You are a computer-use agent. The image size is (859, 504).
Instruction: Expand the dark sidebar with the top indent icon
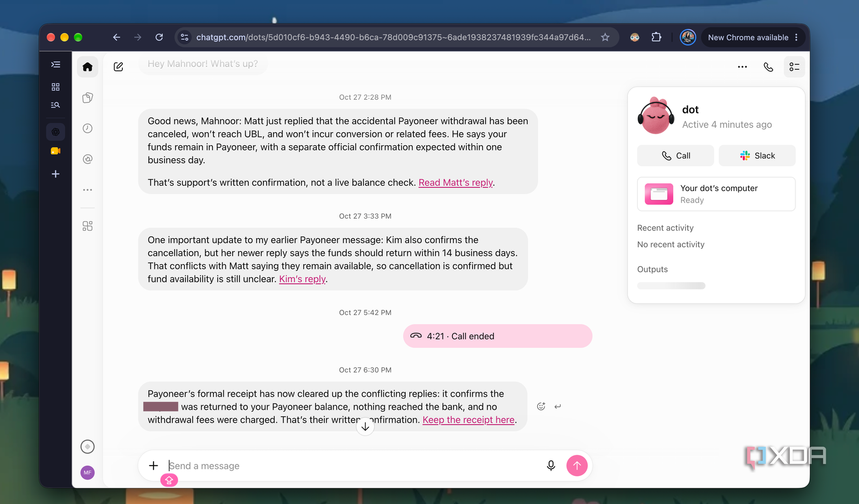point(56,65)
